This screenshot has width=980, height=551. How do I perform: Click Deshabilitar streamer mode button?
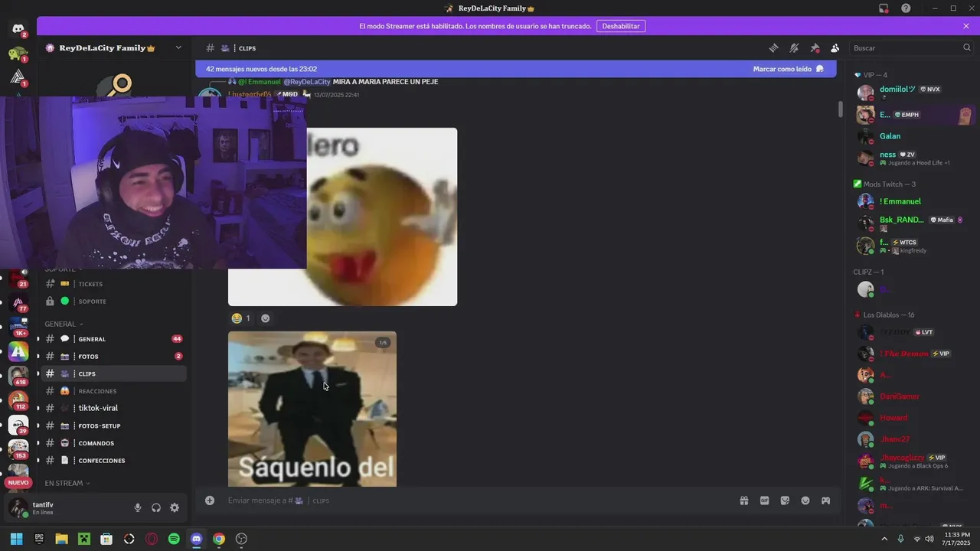(x=621, y=26)
